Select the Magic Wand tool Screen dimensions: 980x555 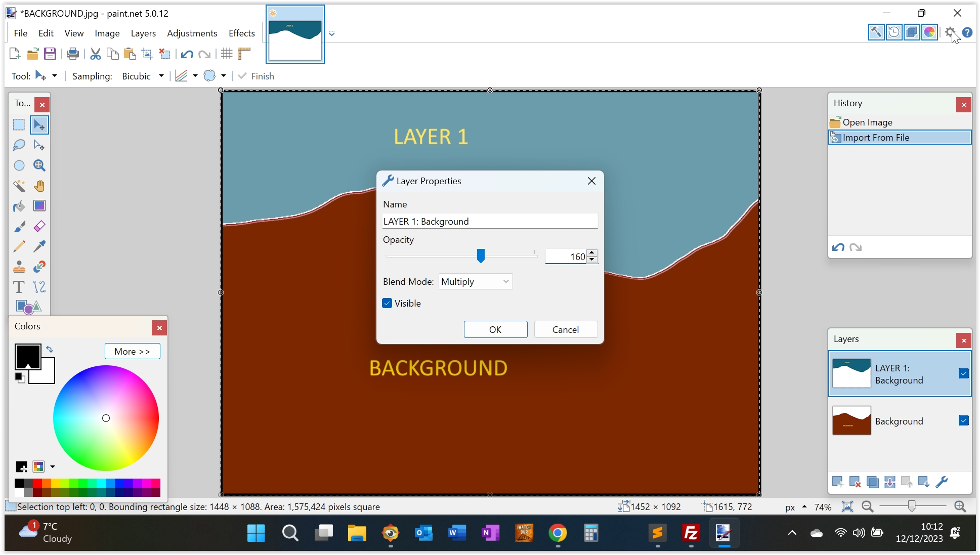pos(19,186)
